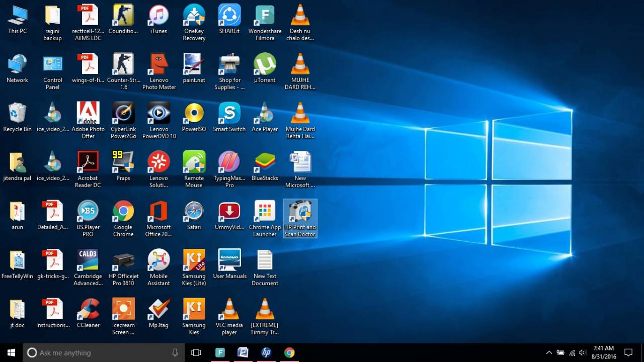
Task: Select the New Text Document file
Action: (265, 267)
